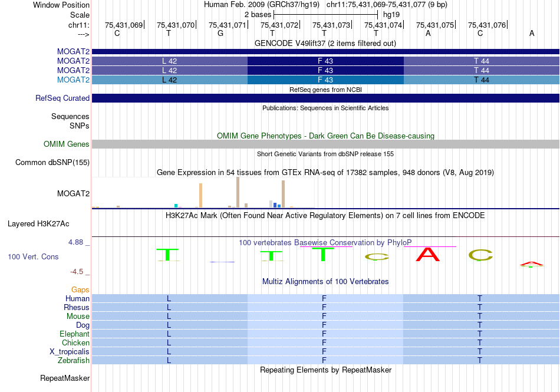Open GENCODE V49lift37 track title
This screenshot has width=560, height=392.
(325, 43)
